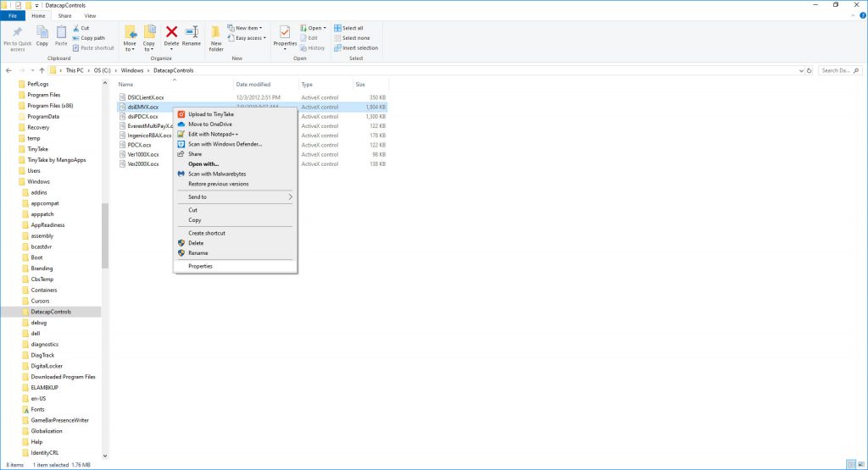Click the Help question mark icon
The height and width of the screenshot is (470, 868).
coord(862,15)
